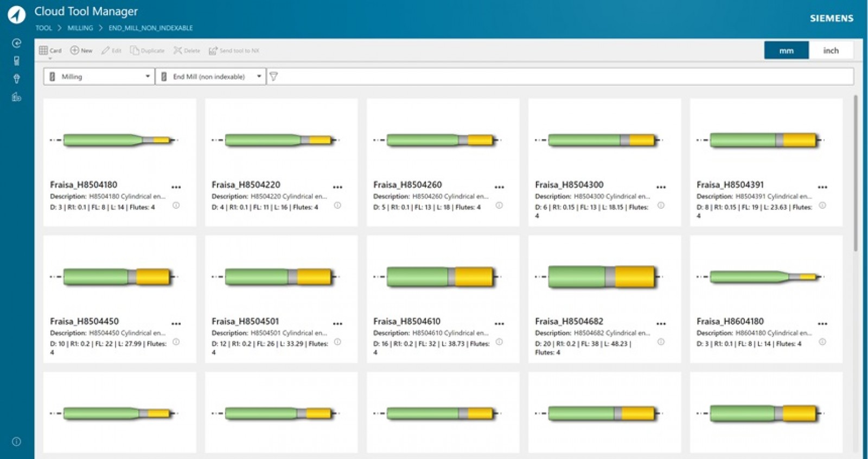This screenshot has width=868, height=459.
Task: Click the filter funnel icon
Action: pyautogui.click(x=274, y=76)
